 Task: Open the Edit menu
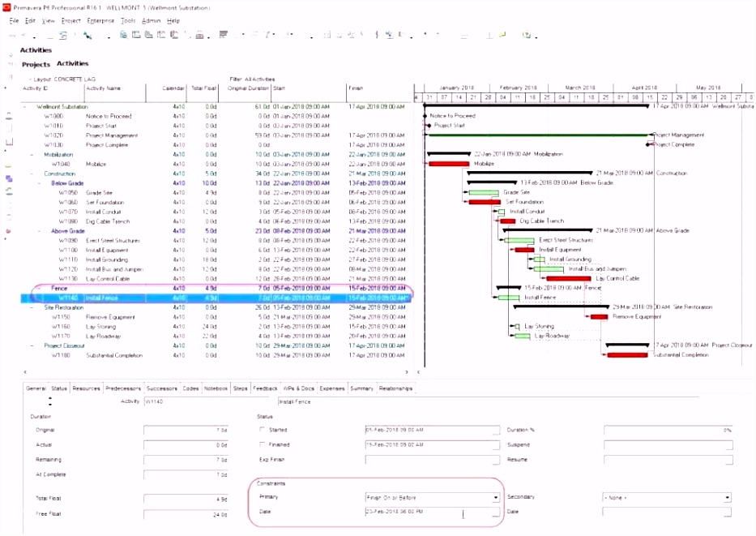point(30,21)
